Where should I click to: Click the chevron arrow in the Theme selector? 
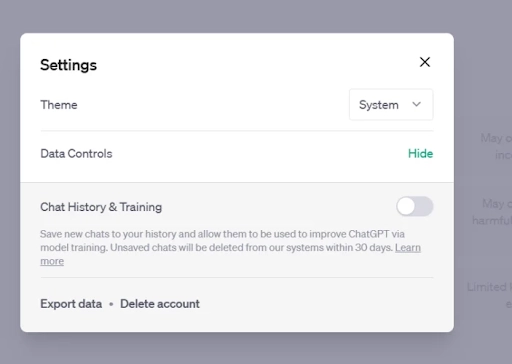416,104
